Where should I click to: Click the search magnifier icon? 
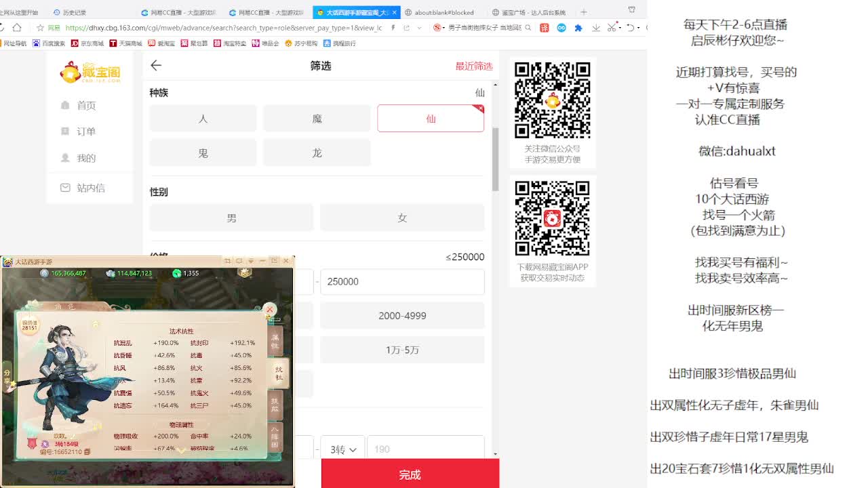click(528, 28)
